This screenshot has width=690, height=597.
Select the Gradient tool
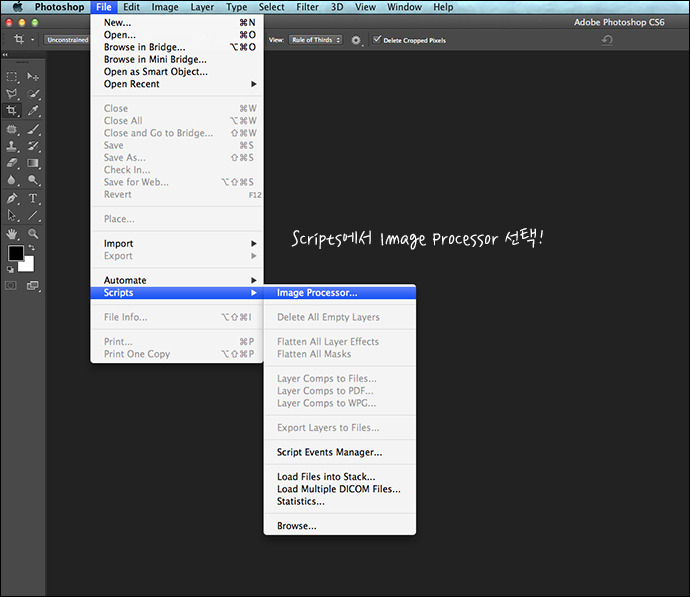click(x=33, y=163)
